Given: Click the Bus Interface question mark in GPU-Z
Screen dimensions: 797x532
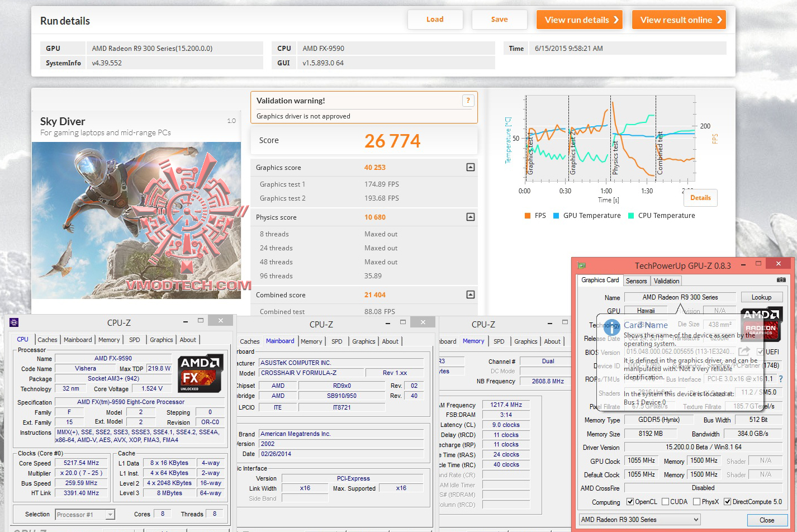Looking at the screenshot, I should pos(781,379).
